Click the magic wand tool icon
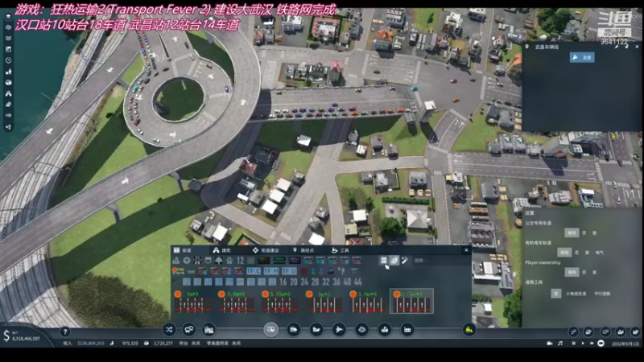Image resolution: width=644 pixels, height=362 pixels. pyautogui.click(x=405, y=260)
